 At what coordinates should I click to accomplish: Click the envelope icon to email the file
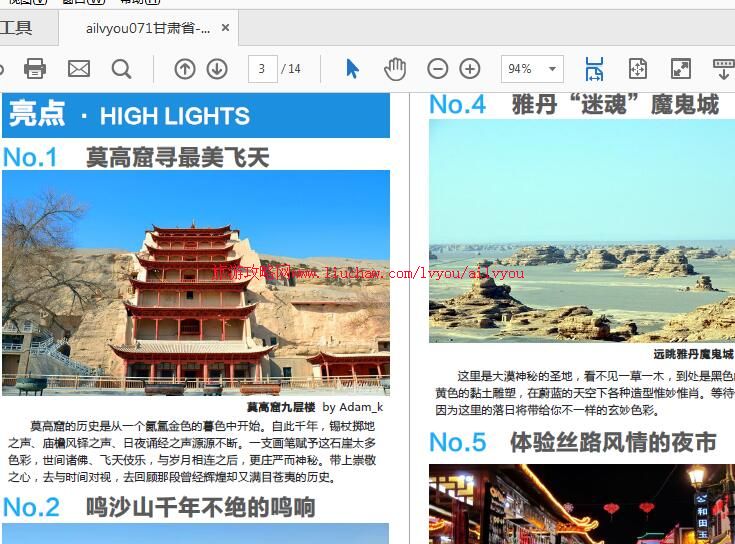(x=79, y=68)
